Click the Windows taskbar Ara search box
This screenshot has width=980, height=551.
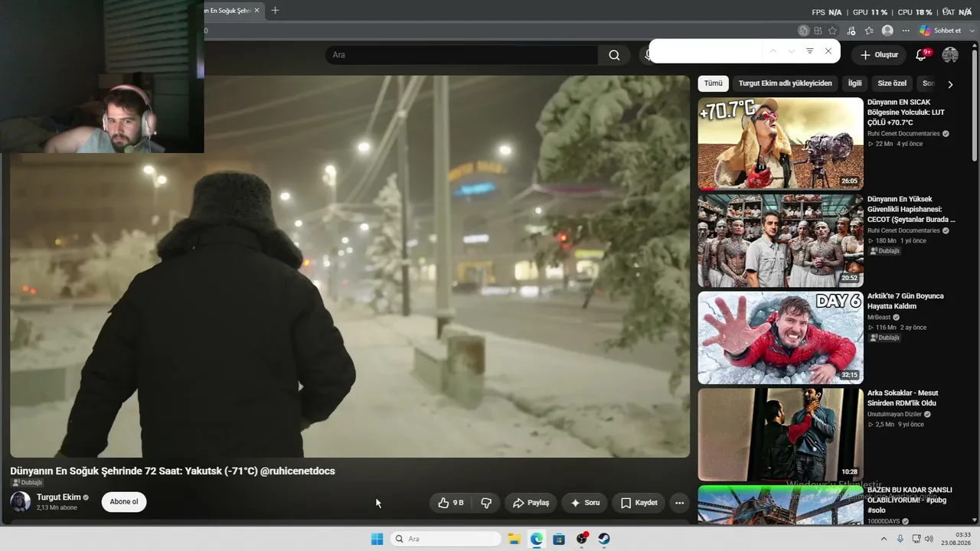tap(446, 539)
